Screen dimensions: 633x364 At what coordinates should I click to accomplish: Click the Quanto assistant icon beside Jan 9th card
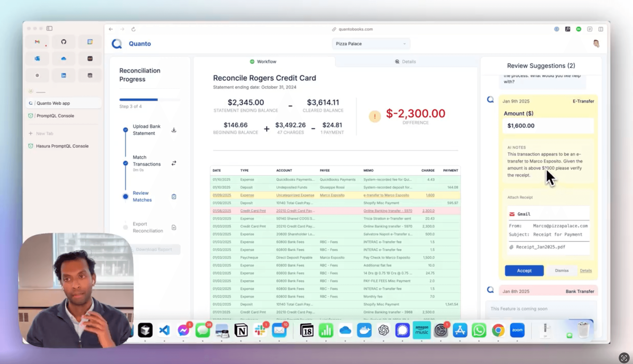490,100
